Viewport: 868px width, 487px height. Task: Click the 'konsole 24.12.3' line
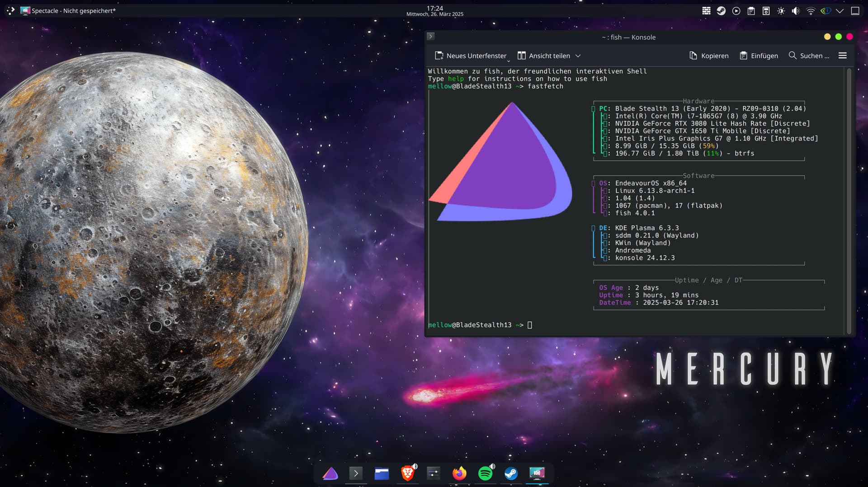645,258
